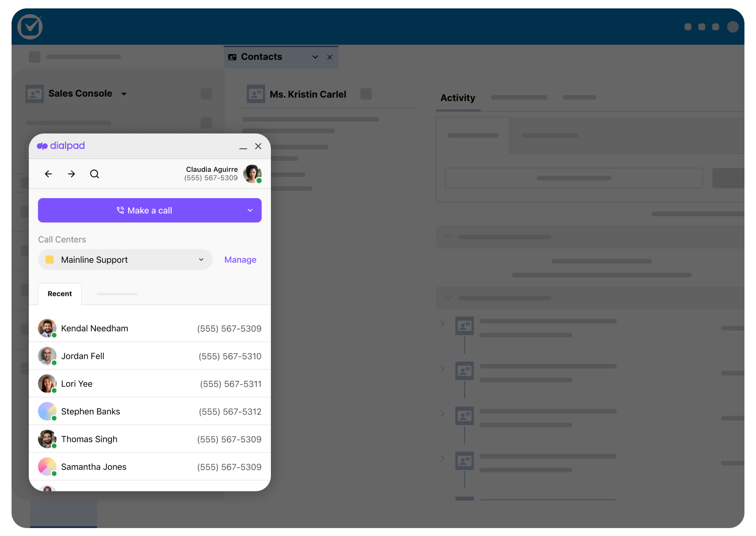The width and height of the screenshot is (756, 536).
Task: Open Claudia Aguirre's profile avatar
Action: 253,174
